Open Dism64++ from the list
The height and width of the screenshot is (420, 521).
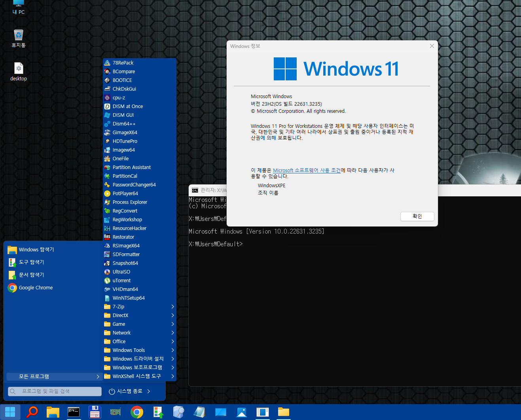[x=139, y=124]
